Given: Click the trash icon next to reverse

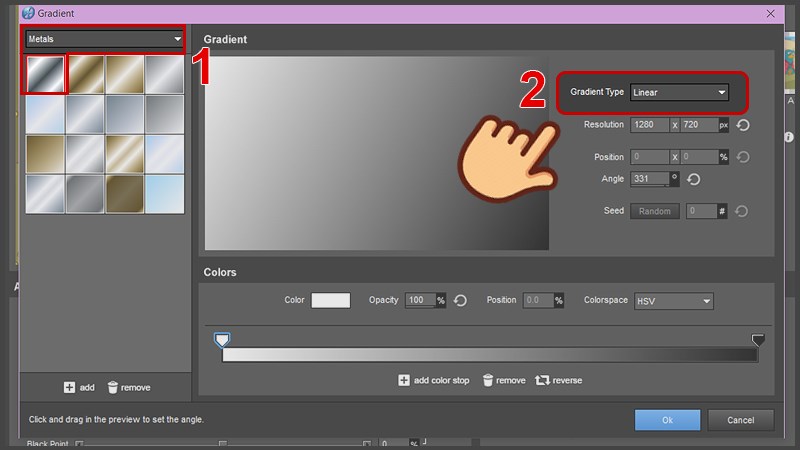Looking at the screenshot, I should (x=488, y=380).
